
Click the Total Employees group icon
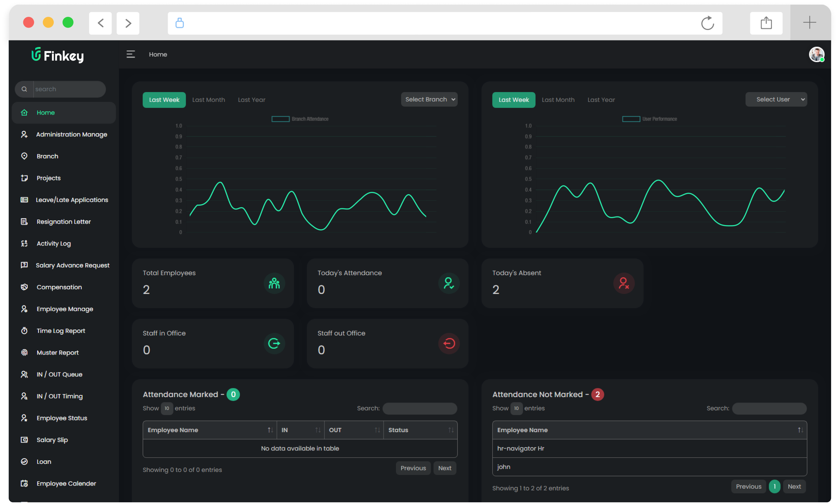click(274, 283)
